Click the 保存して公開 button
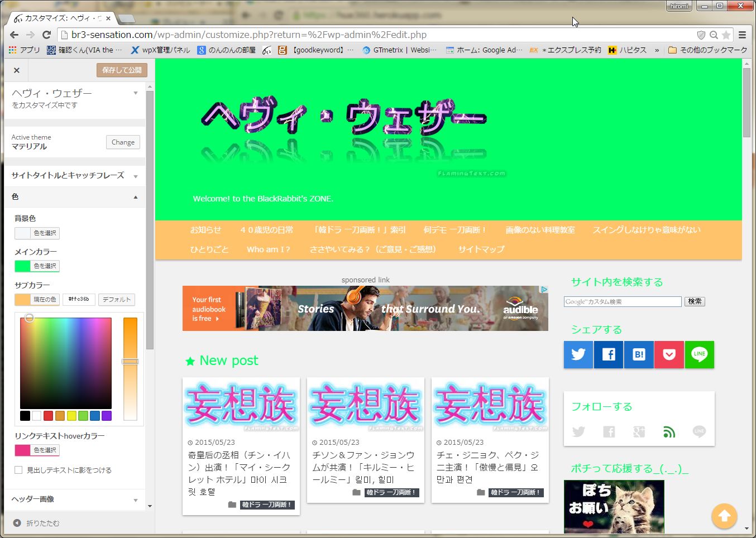Viewport: 756px width, 538px height. tap(122, 70)
